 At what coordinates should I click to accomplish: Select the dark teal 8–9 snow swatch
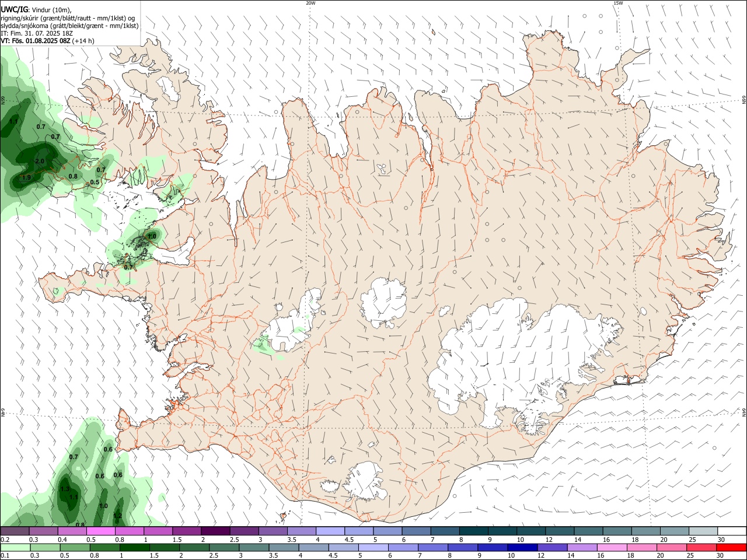click(473, 531)
